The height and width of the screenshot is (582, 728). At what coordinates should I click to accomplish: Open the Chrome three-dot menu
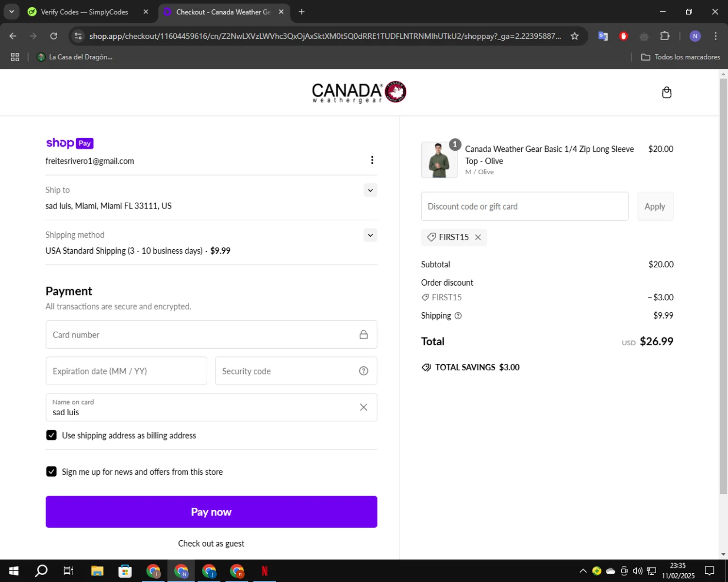tap(715, 36)
